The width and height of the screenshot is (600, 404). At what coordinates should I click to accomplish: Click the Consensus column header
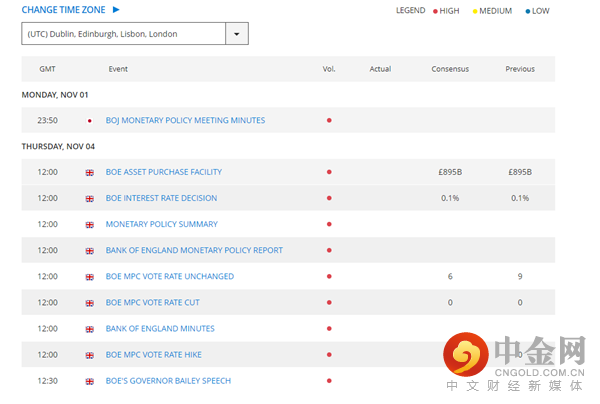pos(450,69)
